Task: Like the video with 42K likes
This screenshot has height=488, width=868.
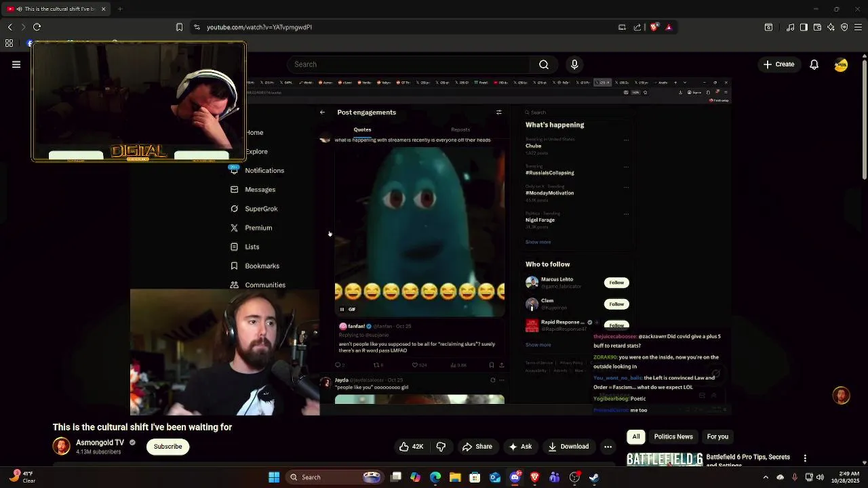Action: (x=412, y=447)
